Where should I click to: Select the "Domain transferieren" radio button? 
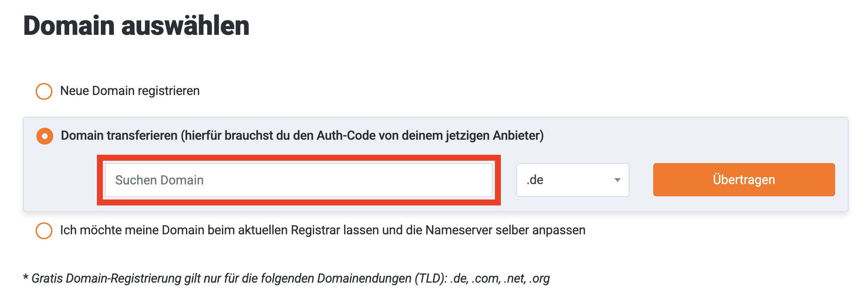pos(45,136)
